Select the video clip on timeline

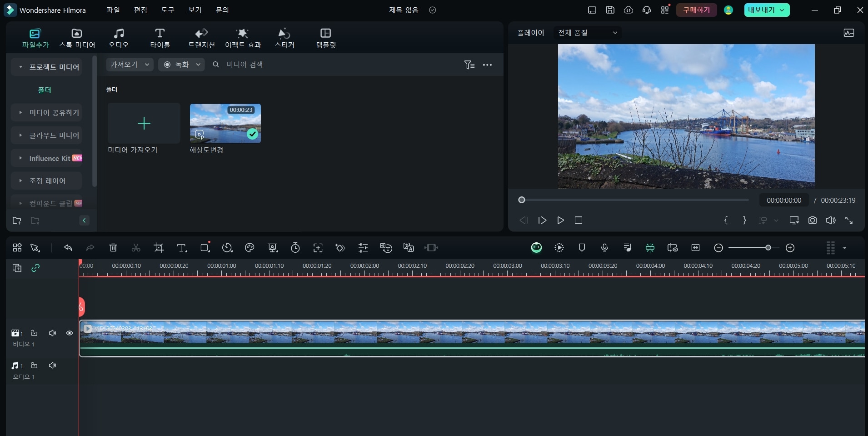(472, 339)
